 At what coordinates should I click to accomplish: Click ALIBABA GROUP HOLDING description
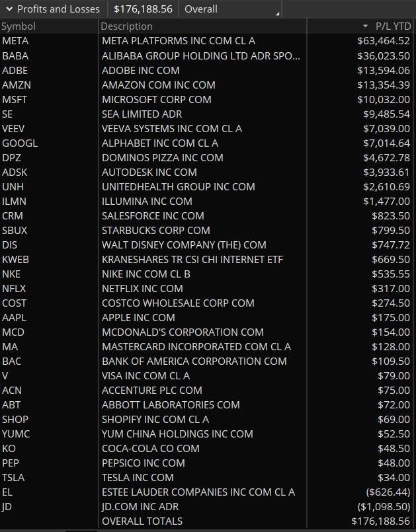point(201,56)
